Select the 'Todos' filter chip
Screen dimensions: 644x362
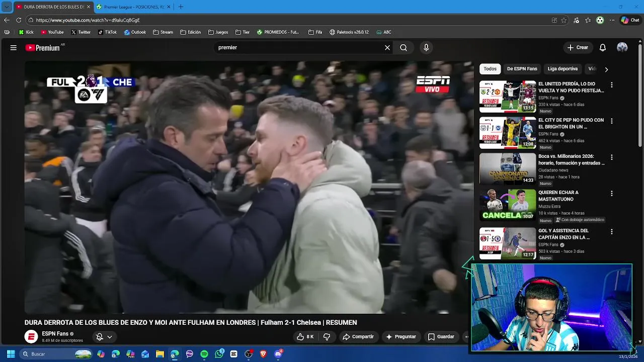pyautogui.click(x=490, y=69)
